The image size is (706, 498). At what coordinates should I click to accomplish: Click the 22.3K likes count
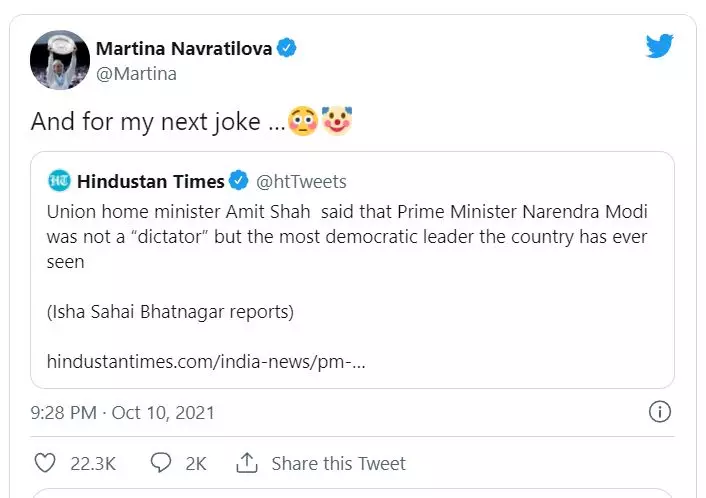coord(93,463)
